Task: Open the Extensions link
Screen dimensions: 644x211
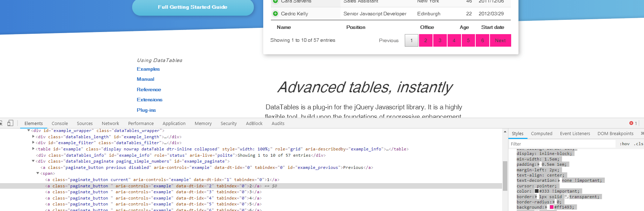Action: (150, 100)
